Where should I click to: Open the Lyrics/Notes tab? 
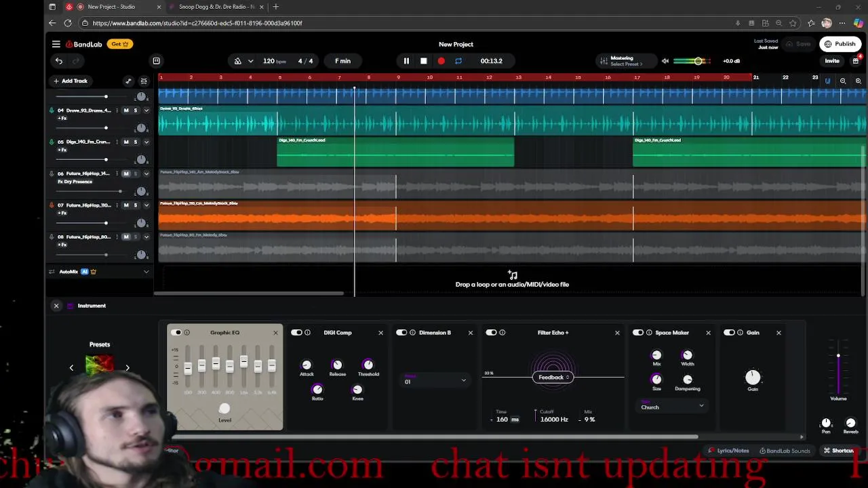pos(728,451)
